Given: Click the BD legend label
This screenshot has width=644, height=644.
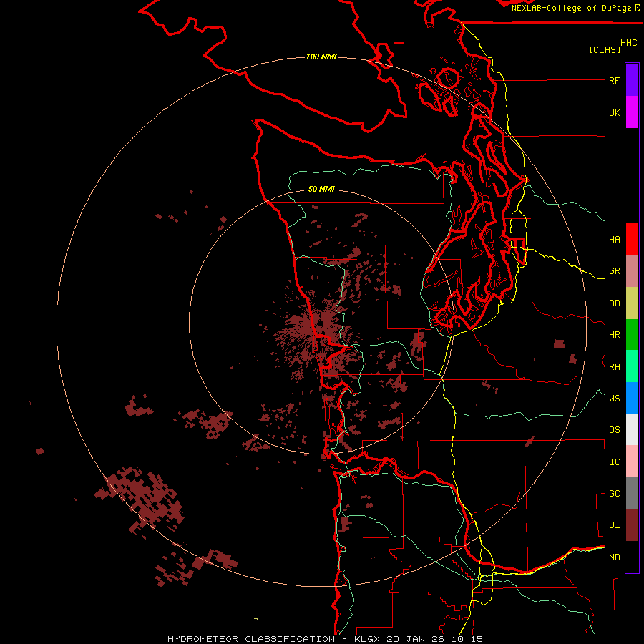Looking at the screenshot, I should click(x=614, y=303).
